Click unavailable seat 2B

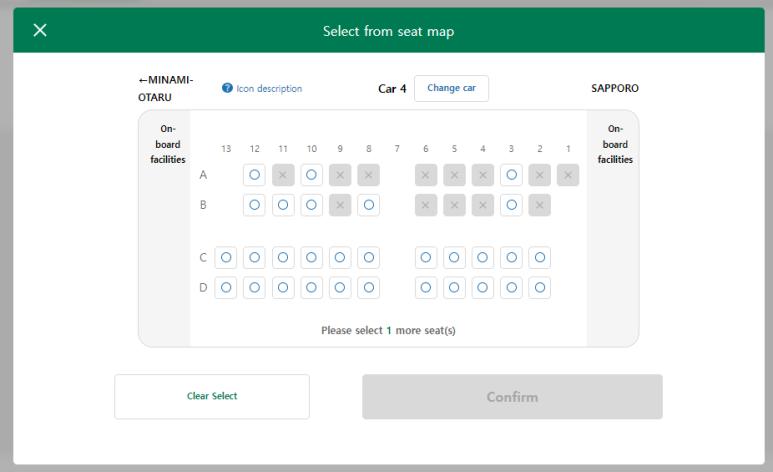click(x=540, y=205)
